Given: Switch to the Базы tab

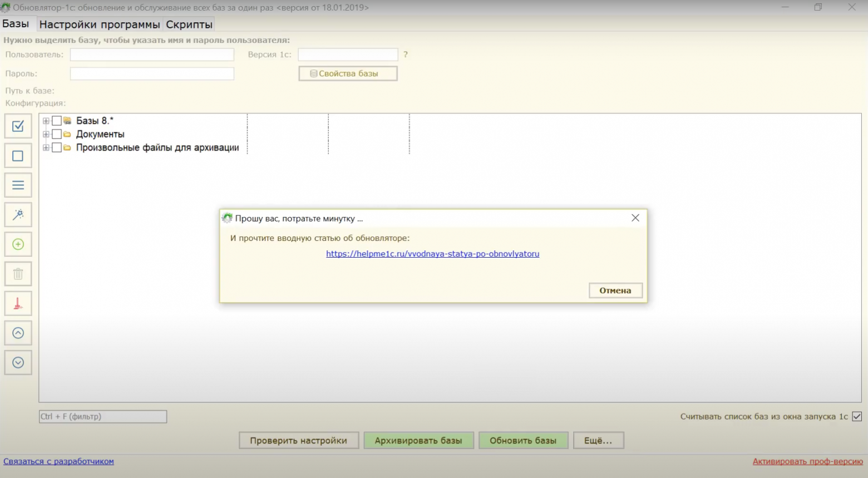Looking at the screenshot, I should point(16,24).
